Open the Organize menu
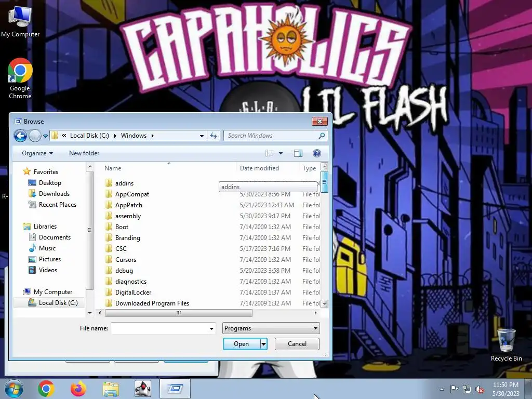Screen dimensions: 532x399 coord(37,153)
